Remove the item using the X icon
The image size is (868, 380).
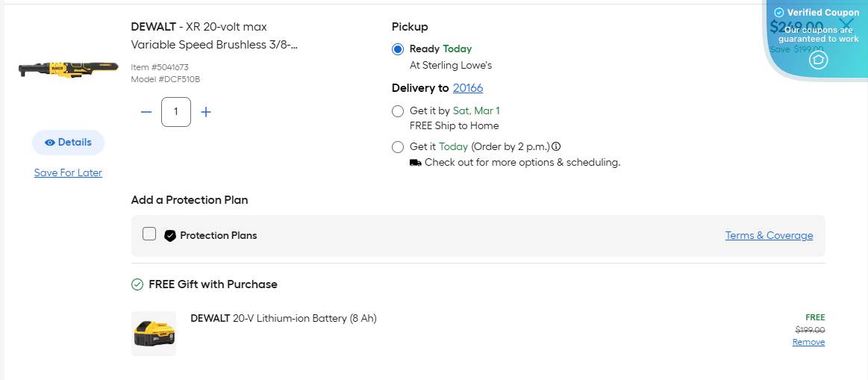pos(846,23)
